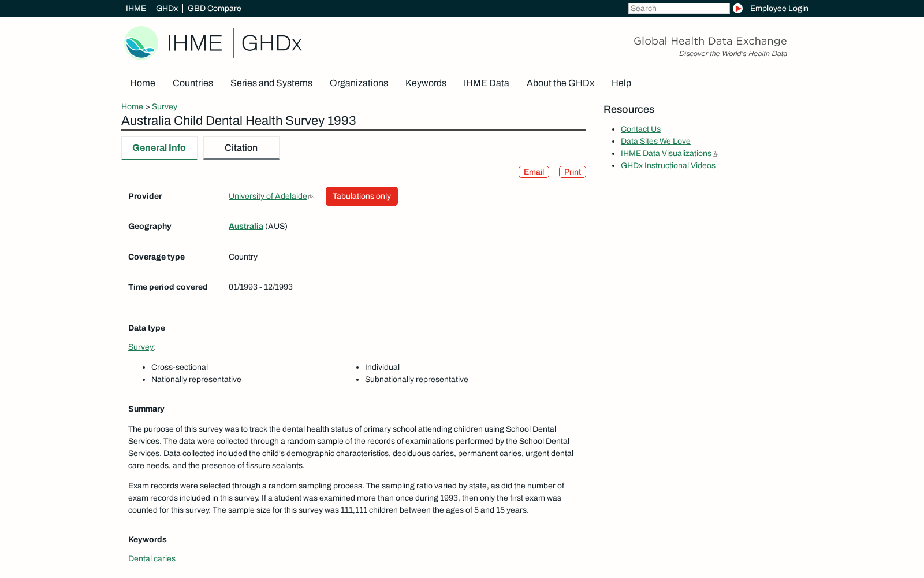The height and width of the screenshot is (578, 924).
Task: Open the Countries menu
Action: (x=193, y=83)
